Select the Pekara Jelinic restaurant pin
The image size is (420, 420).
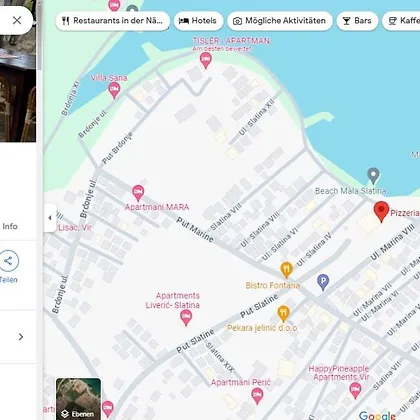click(x=283, y=314)
